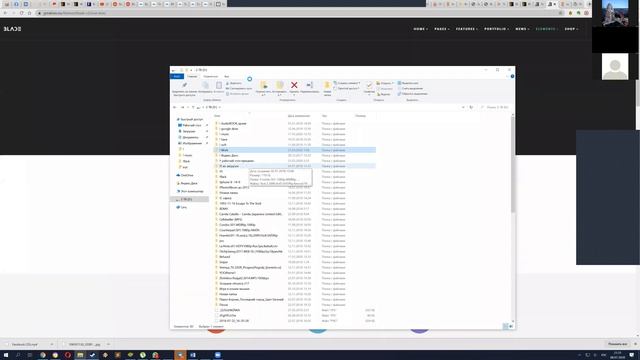
Task: Open the NEWS website menu item
Action: pos(522,29)
